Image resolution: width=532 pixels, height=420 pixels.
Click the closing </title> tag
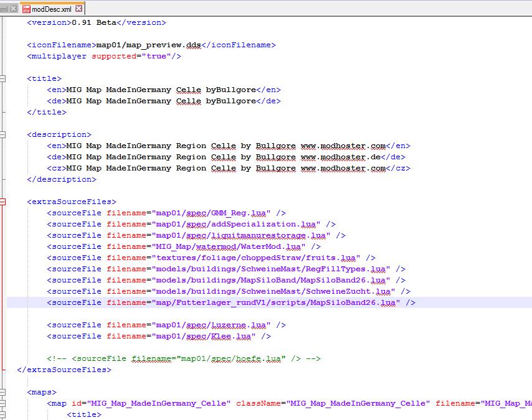47,112
